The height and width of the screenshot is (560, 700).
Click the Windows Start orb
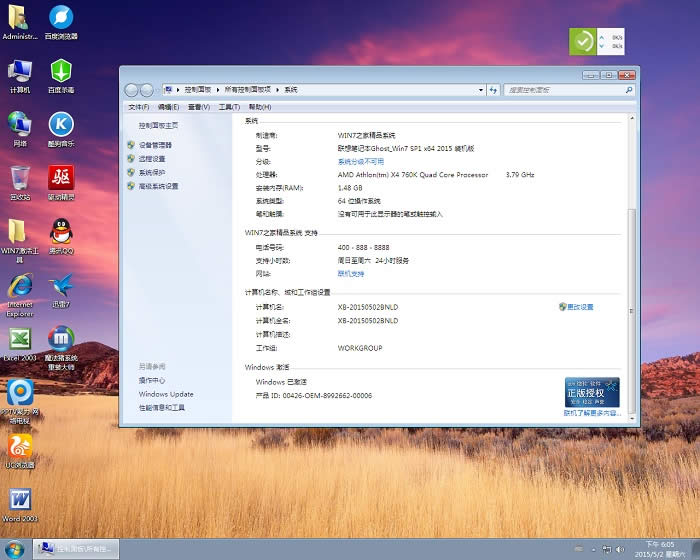click(x=14, y=549)
